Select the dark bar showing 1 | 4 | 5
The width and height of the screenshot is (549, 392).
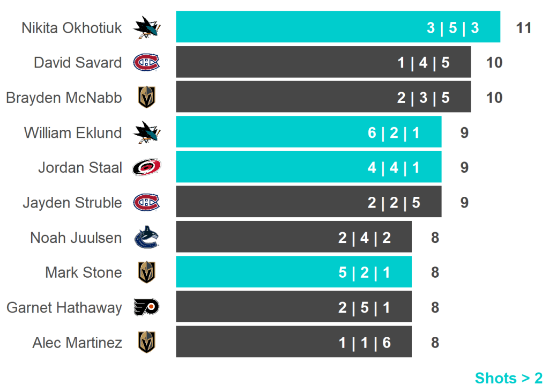[323, 62]
